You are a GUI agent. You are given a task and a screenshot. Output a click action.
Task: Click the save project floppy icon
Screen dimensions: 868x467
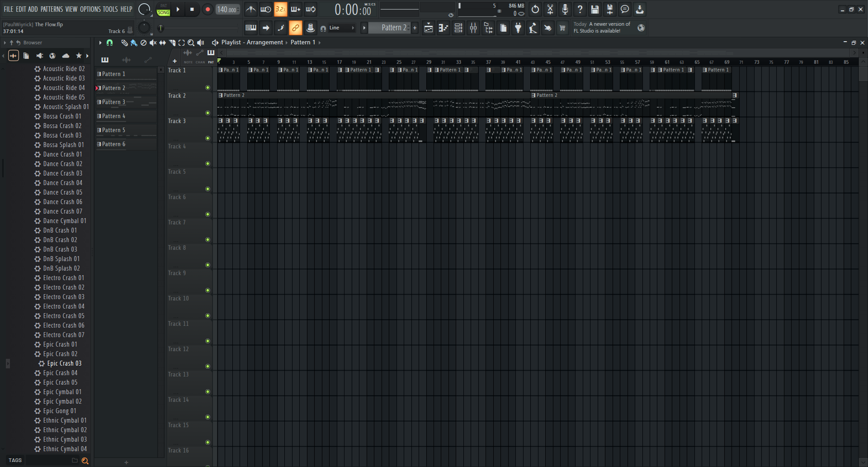point(595,9)
